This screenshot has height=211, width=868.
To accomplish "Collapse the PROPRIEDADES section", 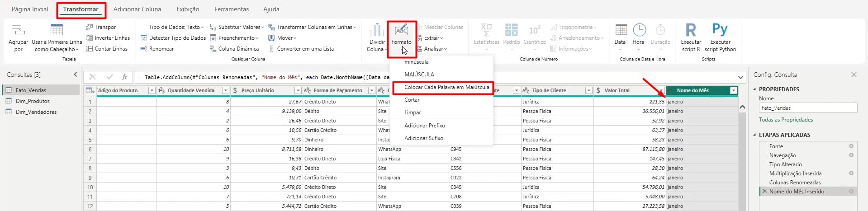I will pyautogui.click(x=754, y=89).
